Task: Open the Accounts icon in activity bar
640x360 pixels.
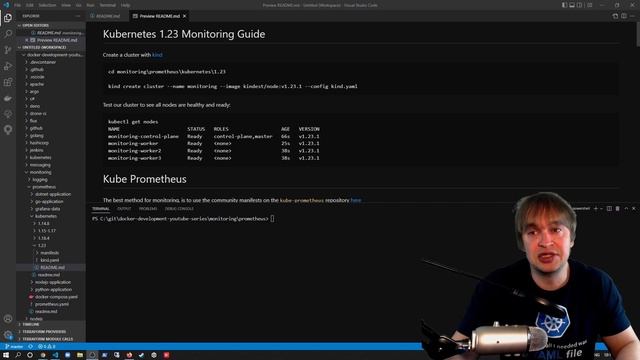Action: [8, 319]
